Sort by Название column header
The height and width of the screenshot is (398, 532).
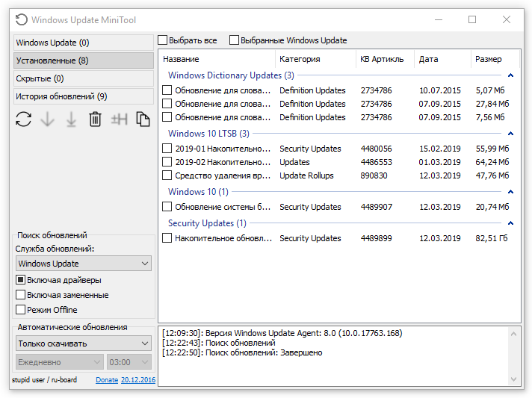217,59
